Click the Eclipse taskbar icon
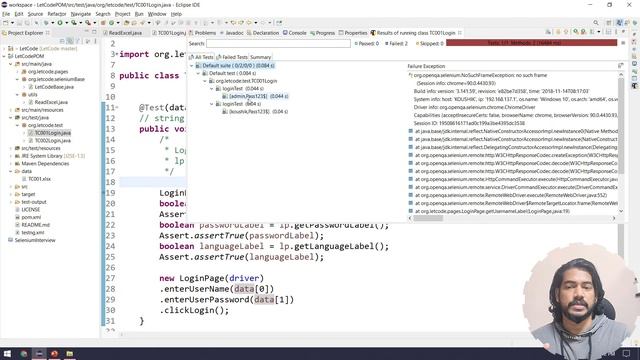 (x=39, y=353)
